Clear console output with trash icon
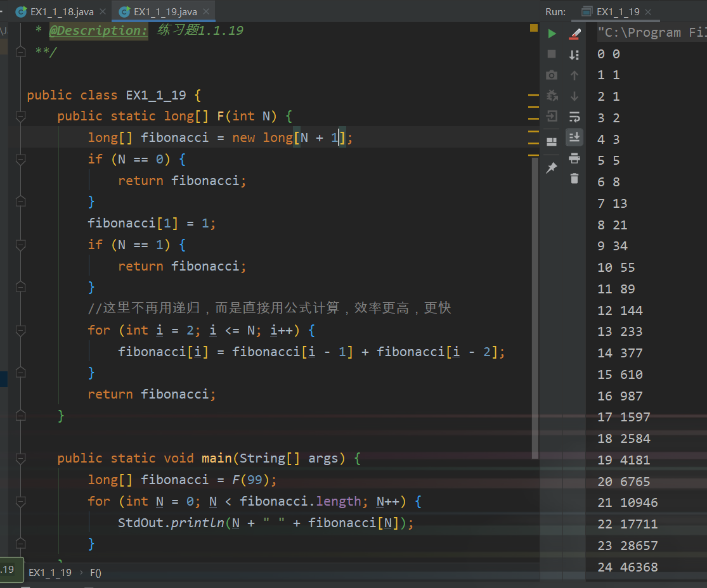Viewport: 707px width, 588px height. tap(574, 179)
